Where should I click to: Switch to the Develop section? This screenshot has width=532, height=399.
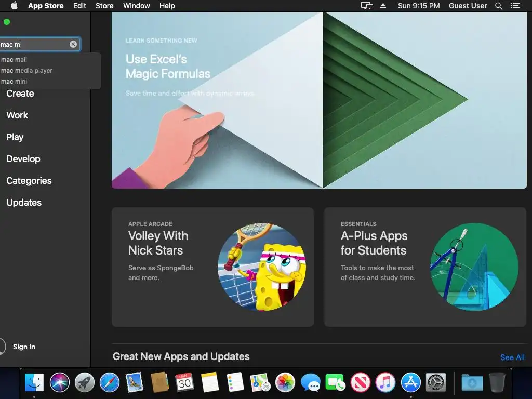click(x=23, y=159)
